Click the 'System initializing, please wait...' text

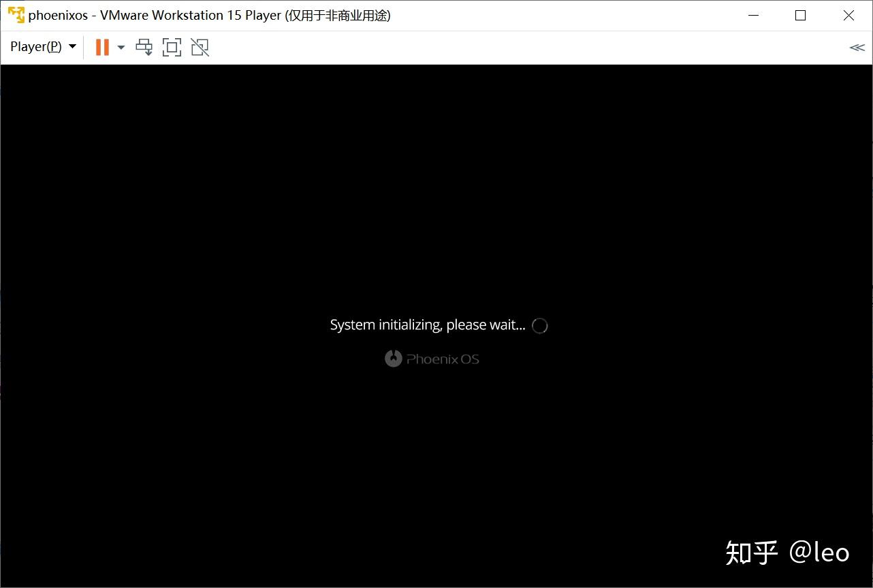[428, 325]
